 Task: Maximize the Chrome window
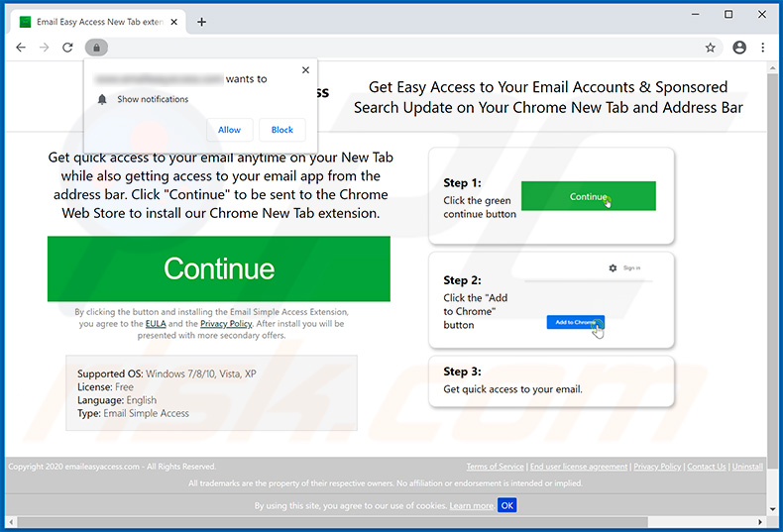[728, 15]
